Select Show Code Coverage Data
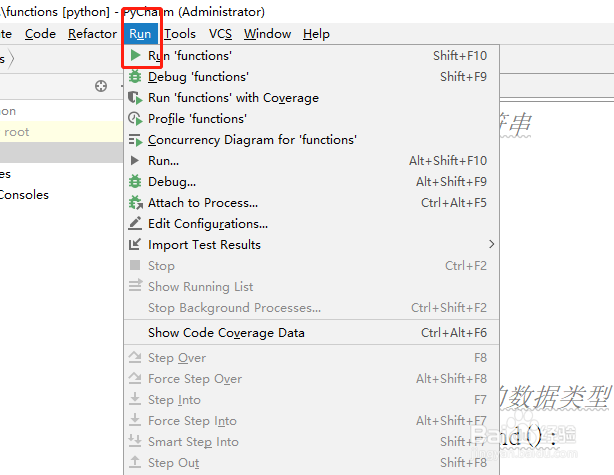 [311, 332]
